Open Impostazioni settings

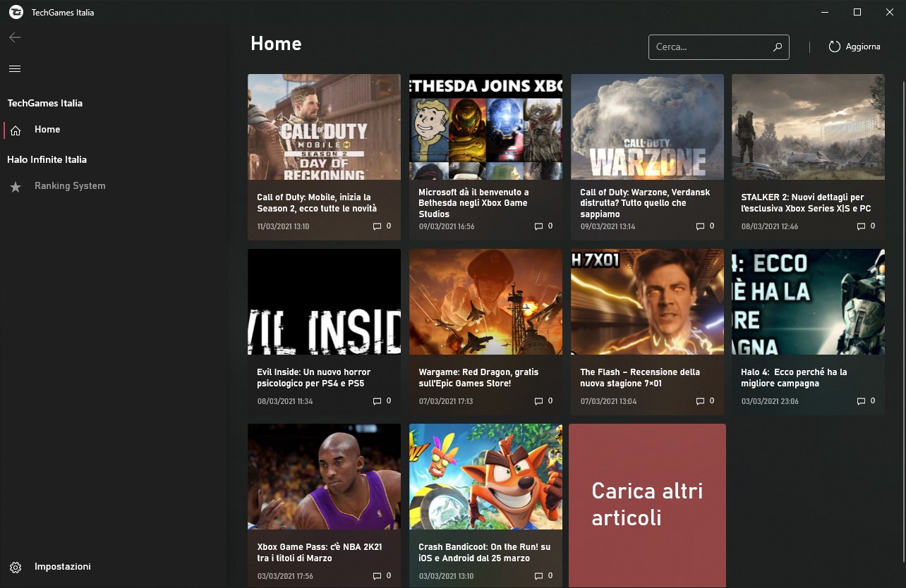(113, 567)
